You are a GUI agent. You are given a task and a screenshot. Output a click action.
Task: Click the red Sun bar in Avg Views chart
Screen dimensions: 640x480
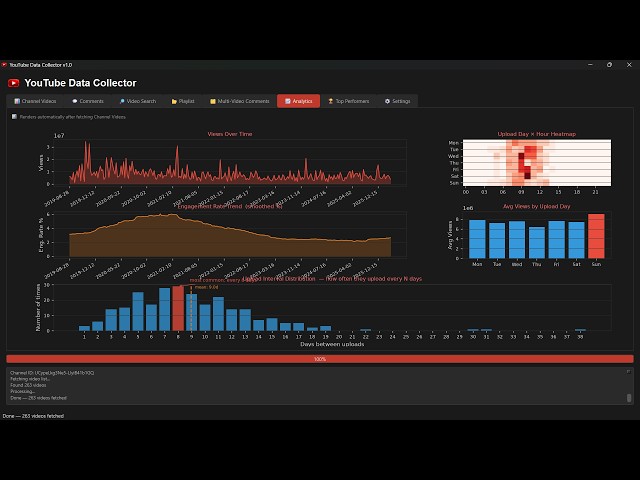[596, 236]
